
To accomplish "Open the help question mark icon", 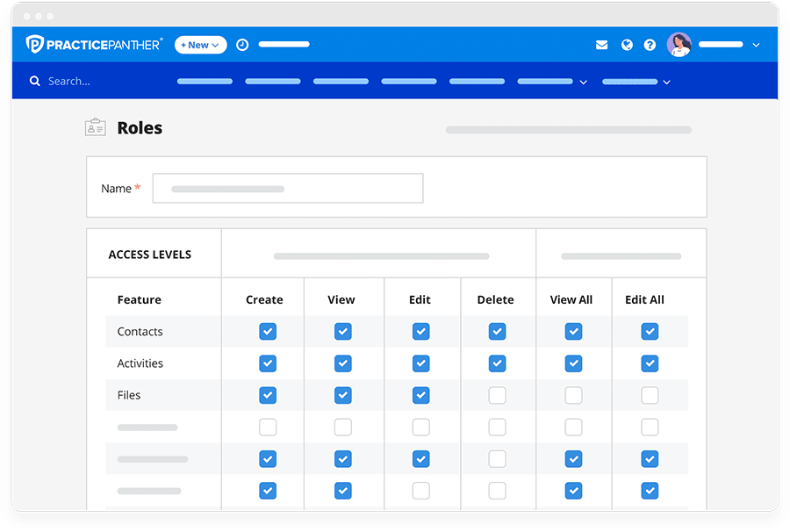I will point(650,45).
